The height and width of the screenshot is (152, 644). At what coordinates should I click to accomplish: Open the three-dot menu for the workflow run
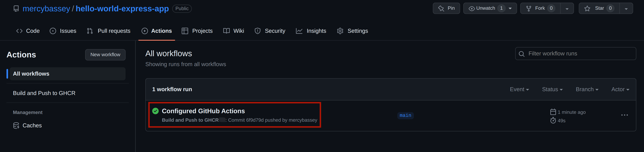coord(624,115)
